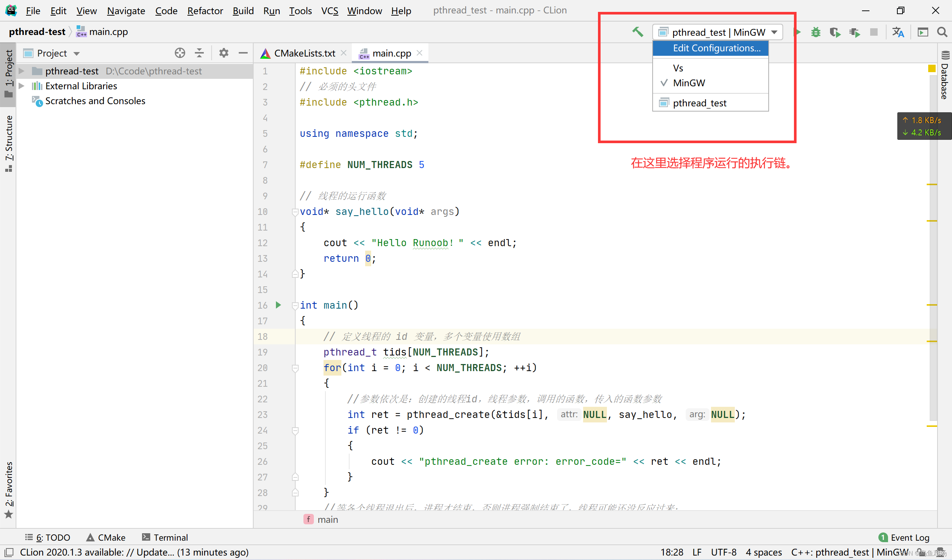Screen dimensions: 952x560
Task: Open the Database side panel
Action: [945, 75]
